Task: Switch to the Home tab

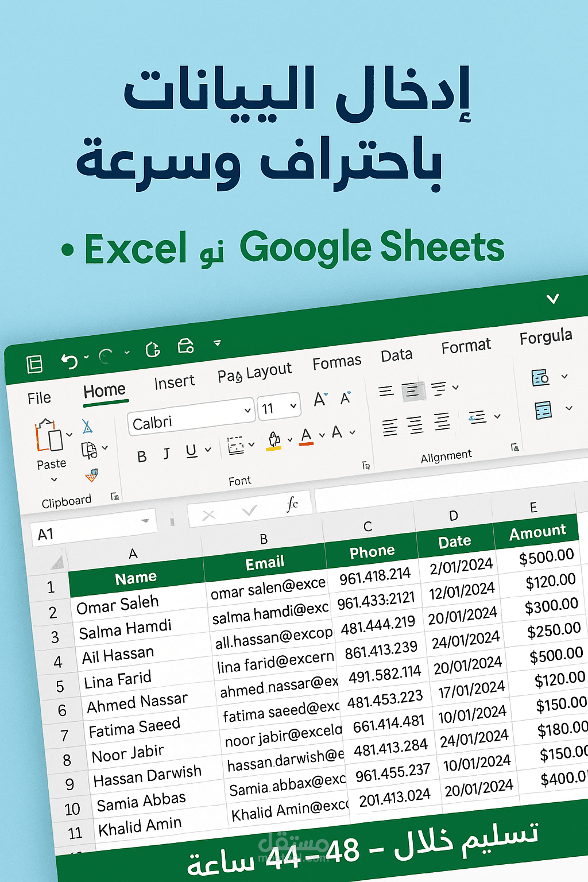Action: (105, 391)
